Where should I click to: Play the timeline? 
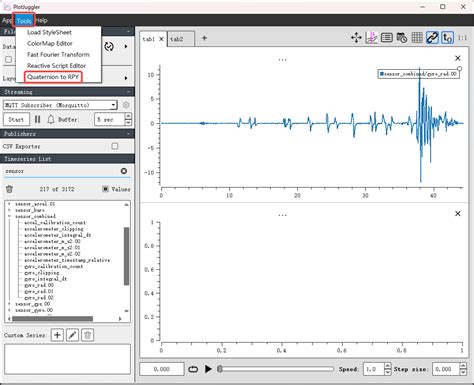[x=208, y=369]
